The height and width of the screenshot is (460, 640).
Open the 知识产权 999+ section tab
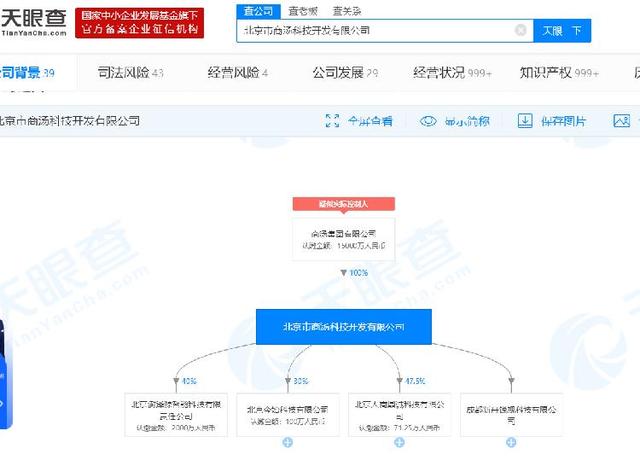tap(559, 73)
